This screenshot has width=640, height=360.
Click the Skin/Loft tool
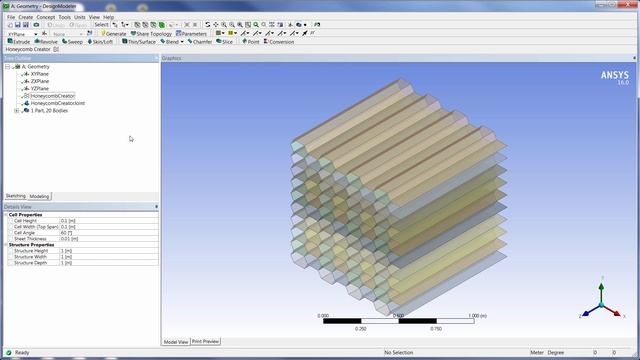[x=100, y=42]
